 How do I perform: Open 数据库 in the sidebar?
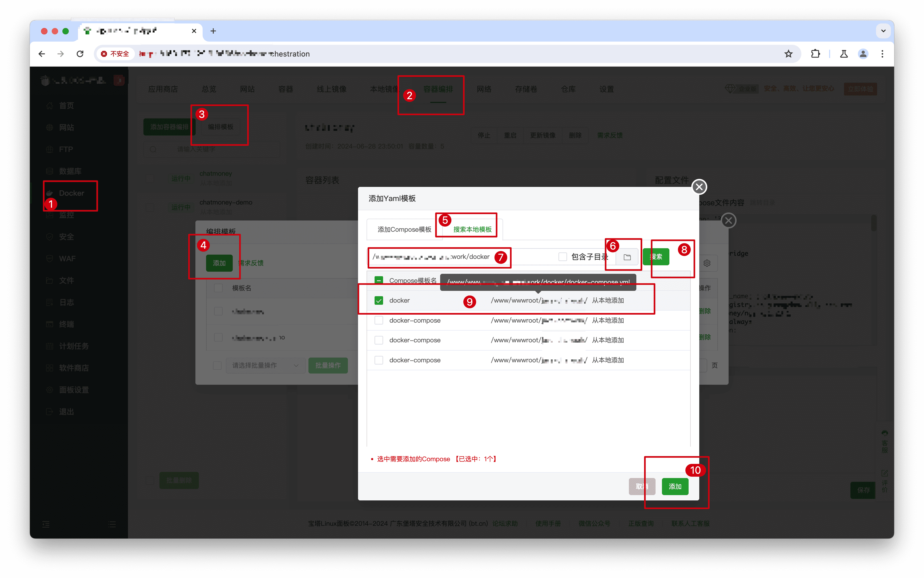tap(70, 171)
